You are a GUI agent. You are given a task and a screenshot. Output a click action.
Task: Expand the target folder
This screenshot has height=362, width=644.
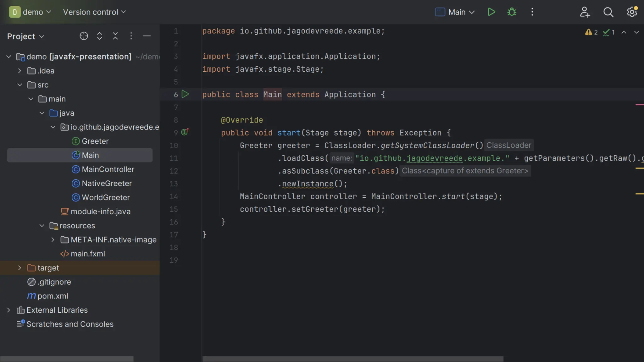pyautogui.click(x=19, y=268)
